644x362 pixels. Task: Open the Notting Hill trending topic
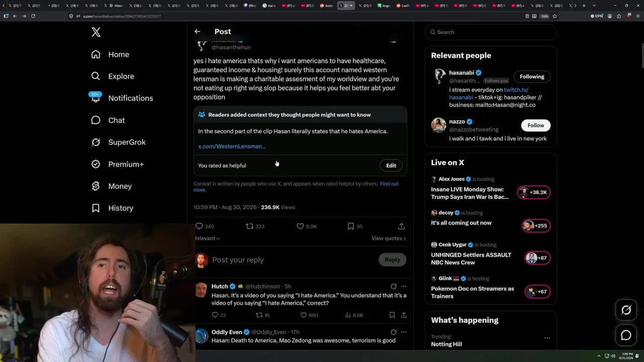pyautogui.click(x=446, y=344)
